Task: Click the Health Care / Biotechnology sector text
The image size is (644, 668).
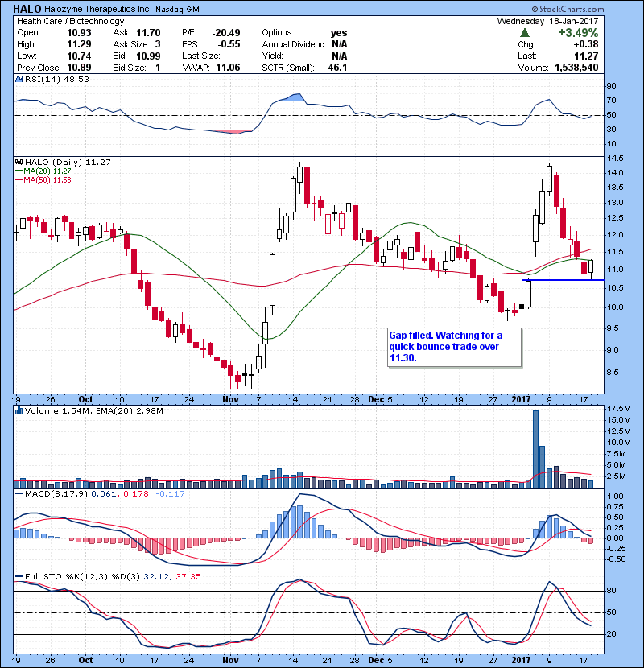Action: point(70,21)
